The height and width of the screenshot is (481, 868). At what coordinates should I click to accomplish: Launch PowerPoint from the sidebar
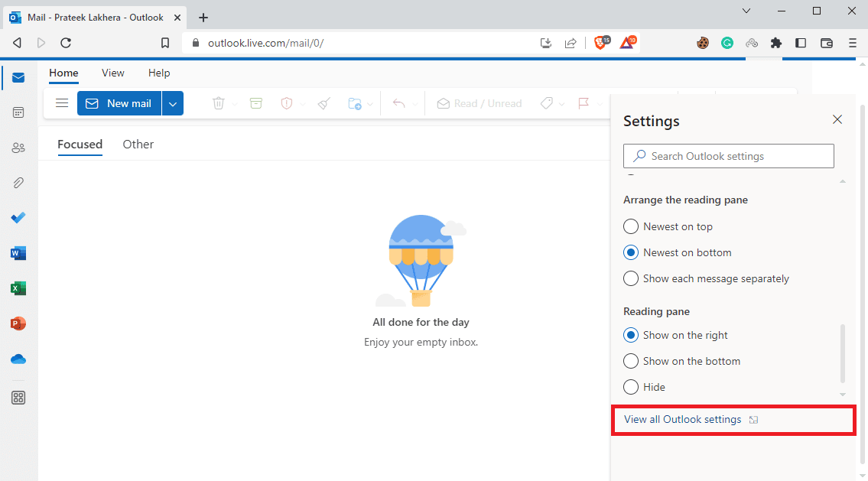[x=18, y=323]
